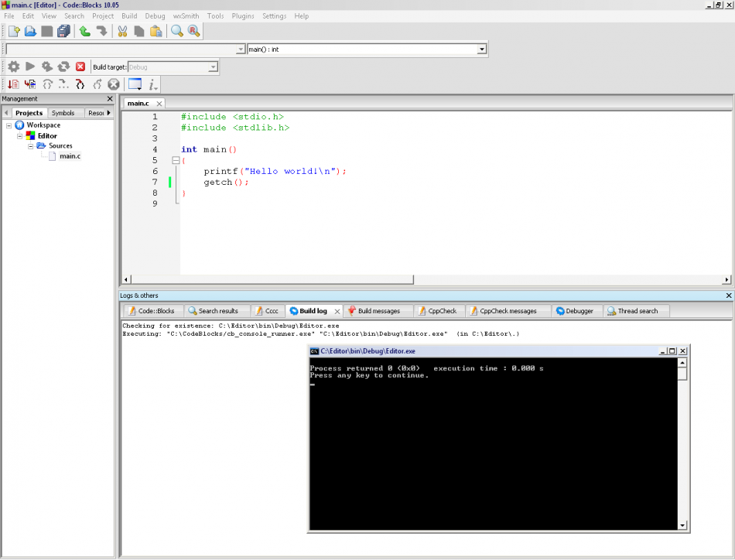Viewport: 735px width, 560px height.
Task: Switch to the Search results tab
Action: (217, 311)
